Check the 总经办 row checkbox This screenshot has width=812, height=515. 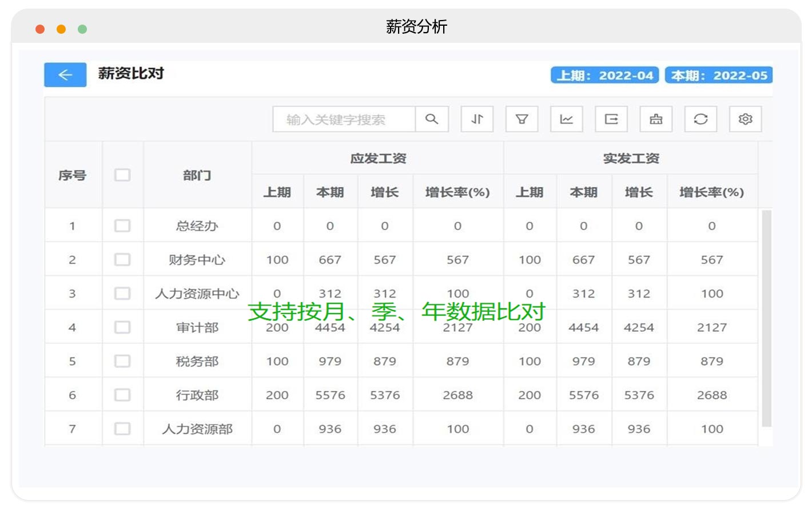pyautogui.click(x=122, y=225)
